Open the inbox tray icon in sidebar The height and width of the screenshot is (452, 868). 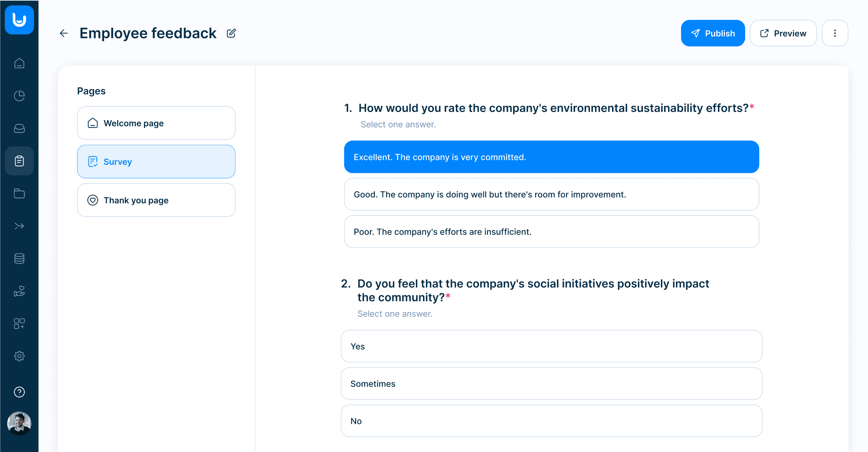[x=19, y=128]
